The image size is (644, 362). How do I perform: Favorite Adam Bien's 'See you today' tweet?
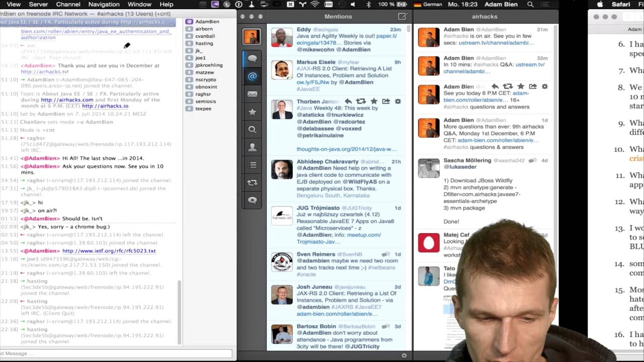click(521, 86)
